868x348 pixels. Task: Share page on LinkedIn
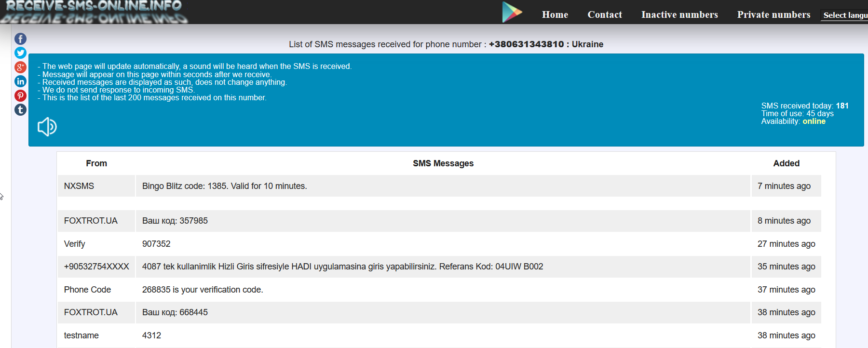(20, 81)
